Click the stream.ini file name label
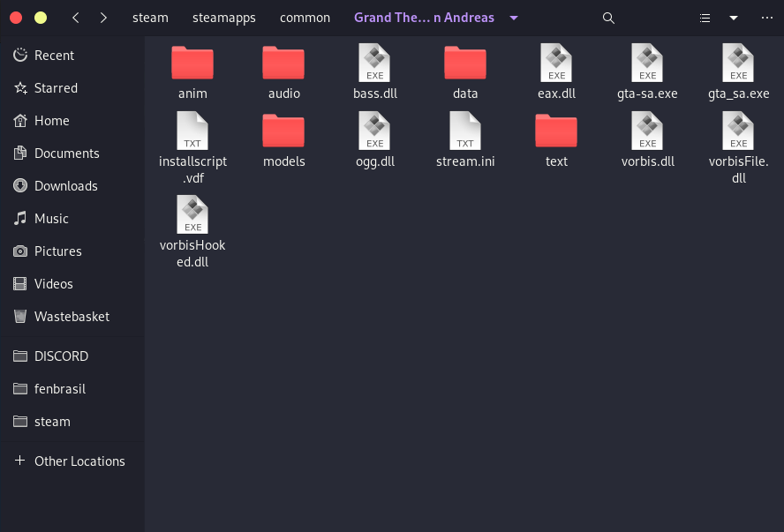Image resolution: width=784 pixels, height=532 pixels. [465, 161]
